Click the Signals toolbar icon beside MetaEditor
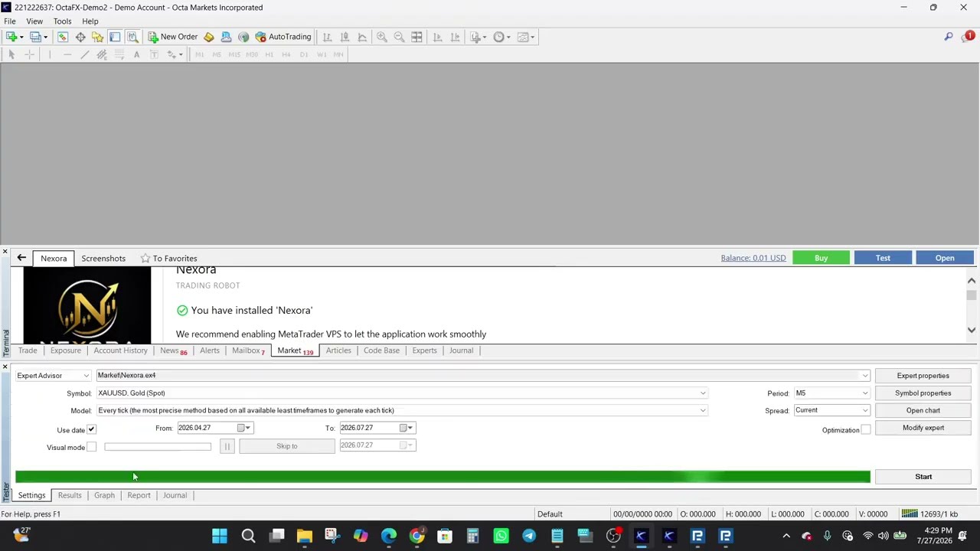 coord(226,37)
